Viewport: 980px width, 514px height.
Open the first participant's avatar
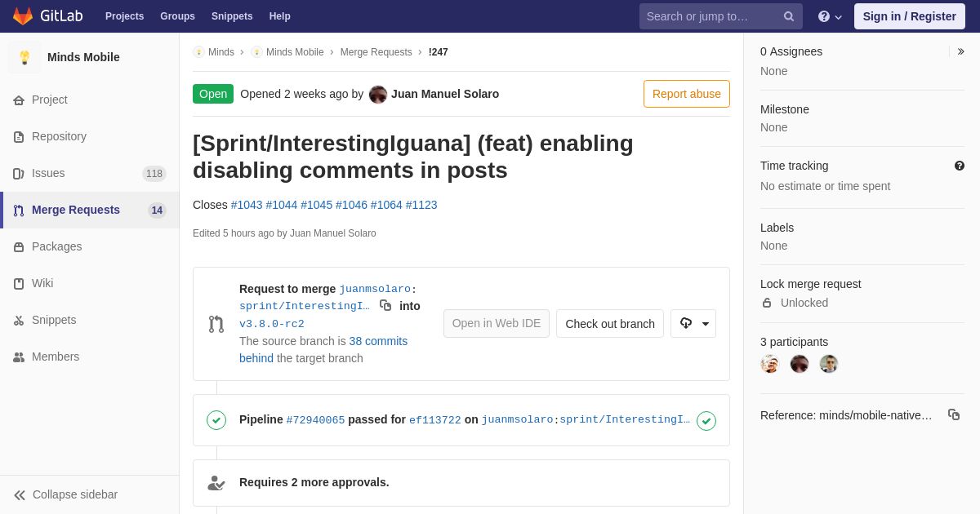coord(770,364)
